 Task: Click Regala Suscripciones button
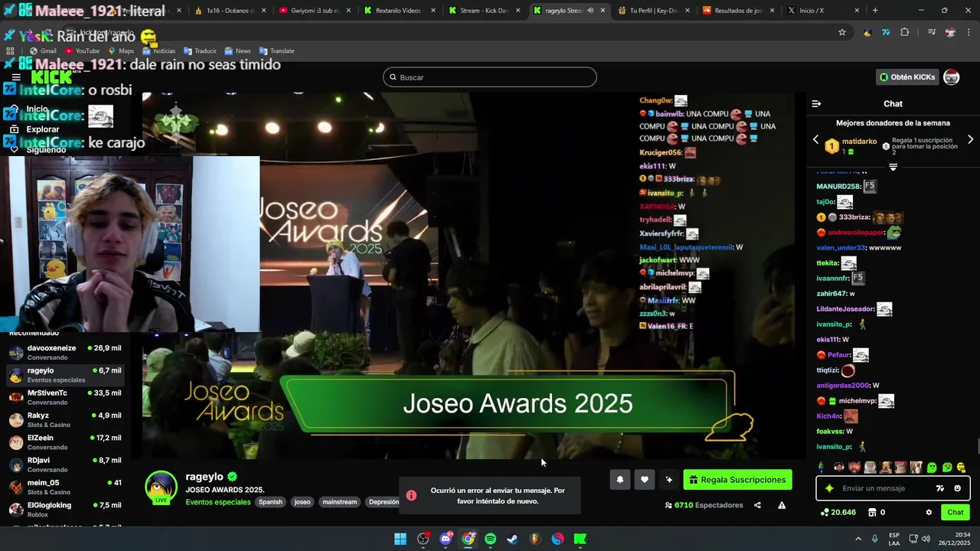click(737, 480)
